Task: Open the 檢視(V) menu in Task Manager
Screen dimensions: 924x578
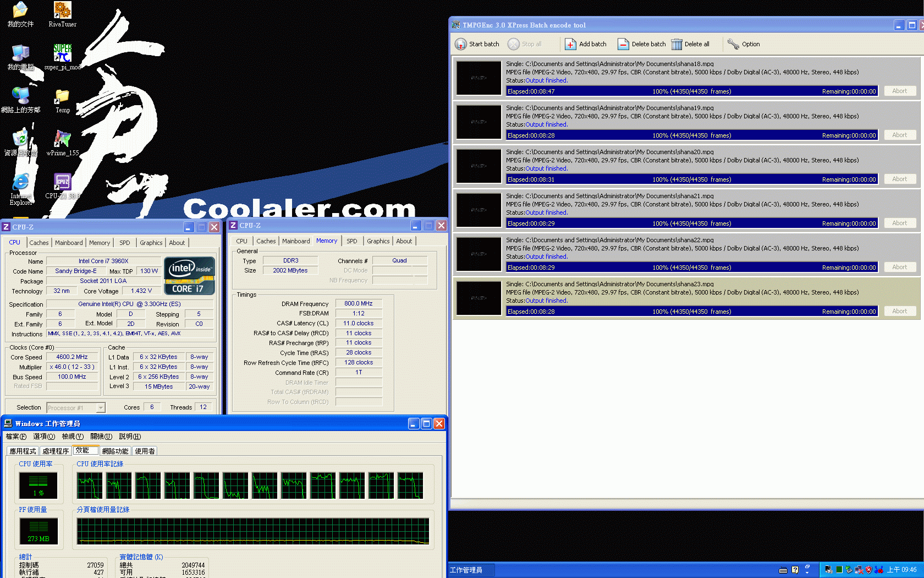Action: click(73, 437)
